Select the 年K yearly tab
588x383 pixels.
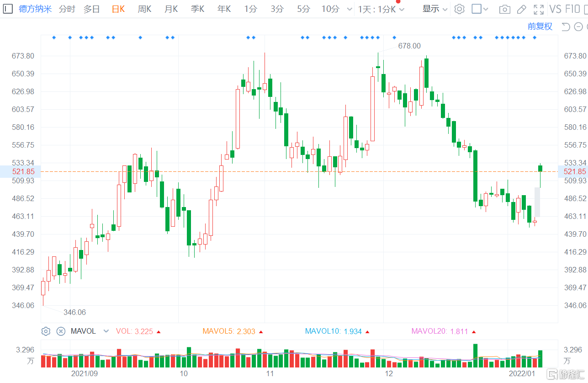coord(224,9)
